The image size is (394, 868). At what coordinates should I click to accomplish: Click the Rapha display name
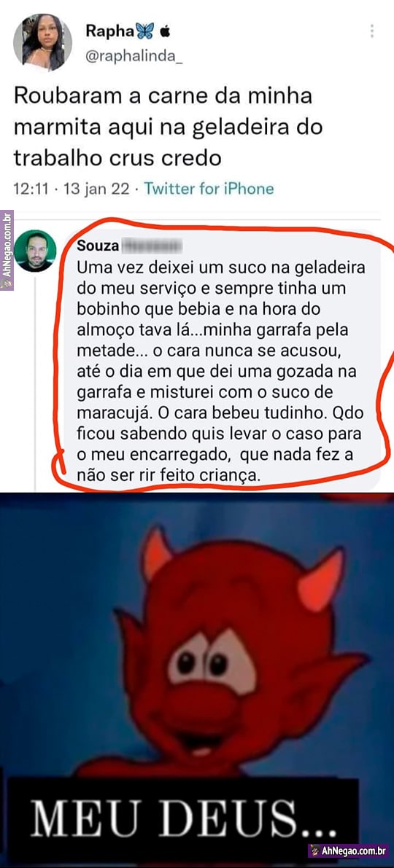coord(109,31)
